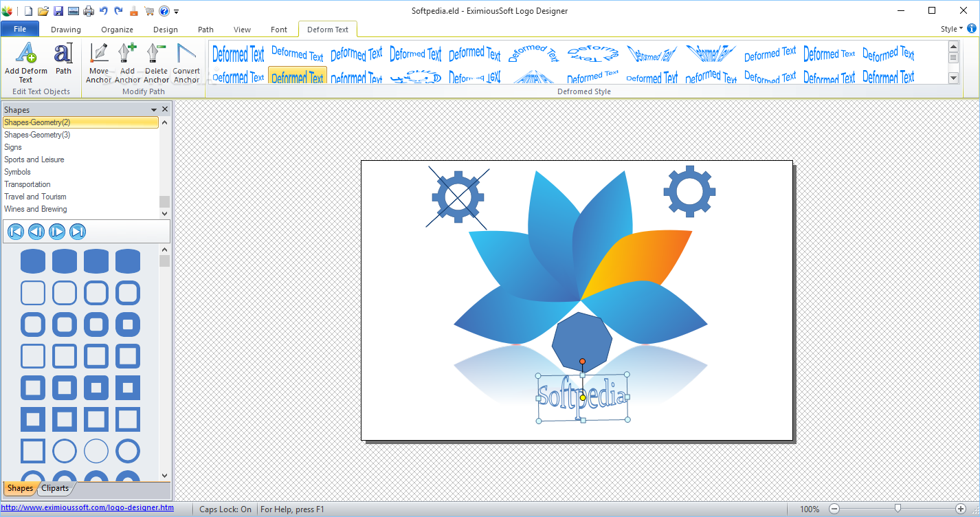The width and height of the screenshot is (980, 517).
Task: Click the zoom in plus button
Action: pyautogui.click(x=961, y=509)
